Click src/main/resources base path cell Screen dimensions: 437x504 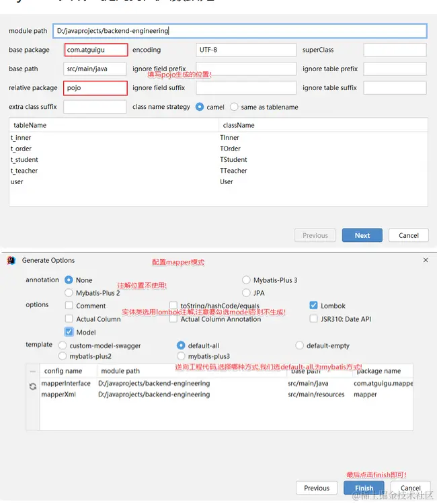tap(316, 394)
